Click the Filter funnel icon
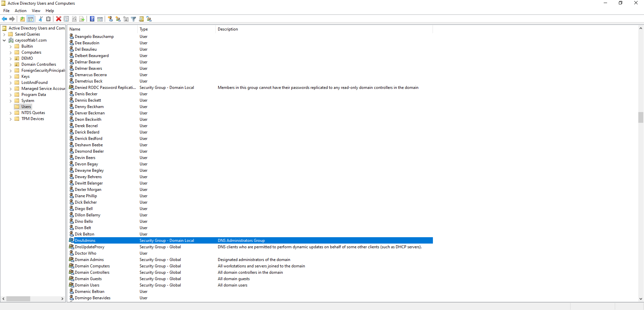The image size is (644, 310). coord(134,19)
